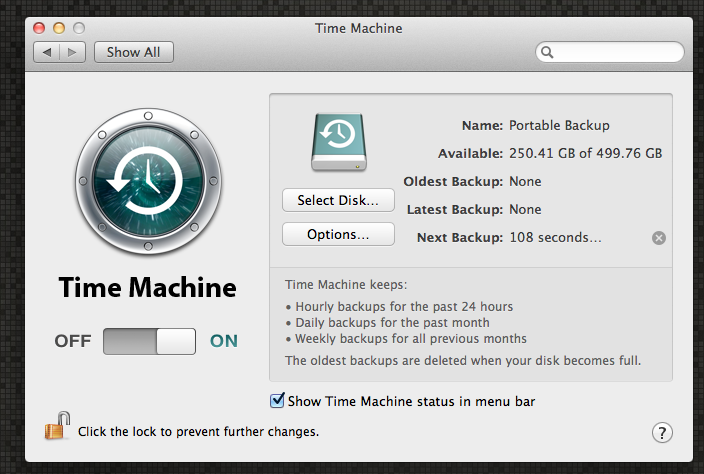The height and width of the screenshot is (474, 704).
Task: Click the magnifying glass icon in the search field
Action: point(547,53)
